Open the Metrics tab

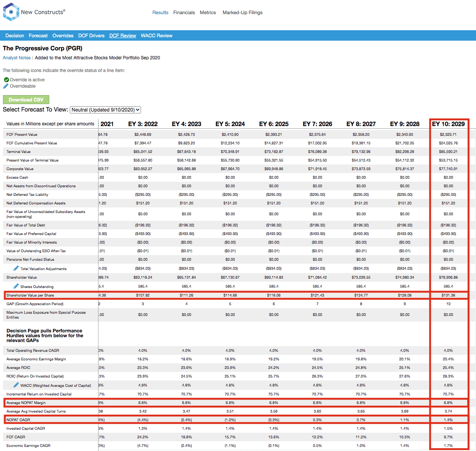208,12
